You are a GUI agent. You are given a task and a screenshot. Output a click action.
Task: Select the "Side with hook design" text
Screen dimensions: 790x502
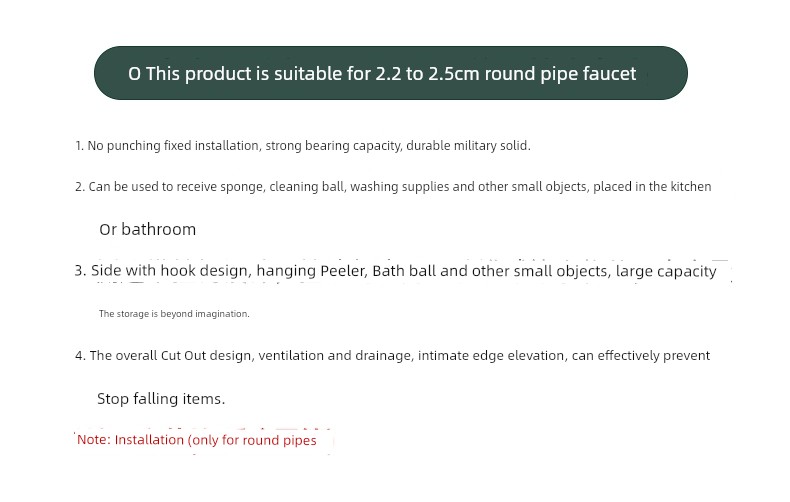171,271
